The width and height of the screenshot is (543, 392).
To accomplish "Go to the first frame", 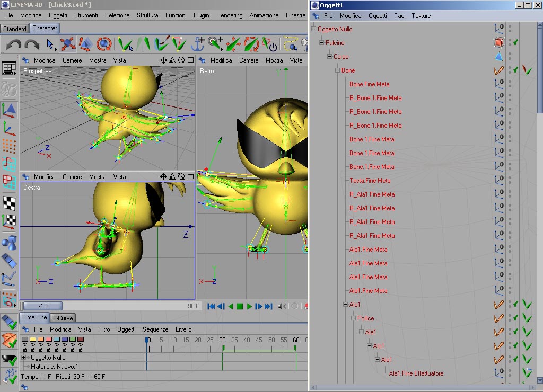I will click(x=211, y=306).
